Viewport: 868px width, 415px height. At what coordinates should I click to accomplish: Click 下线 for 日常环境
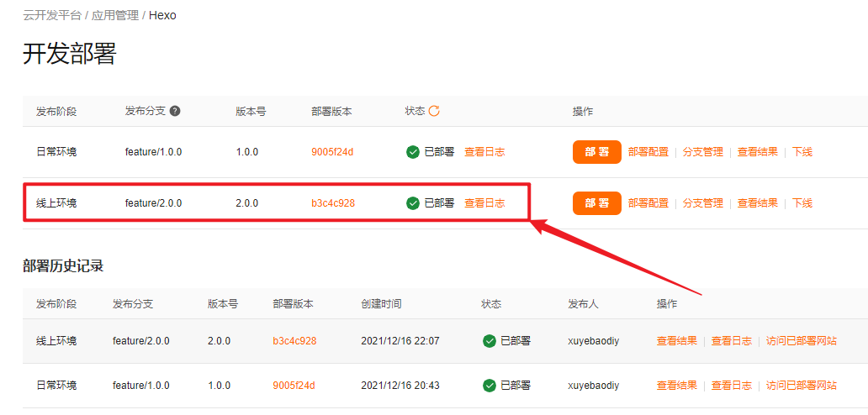tap(802, 152)
